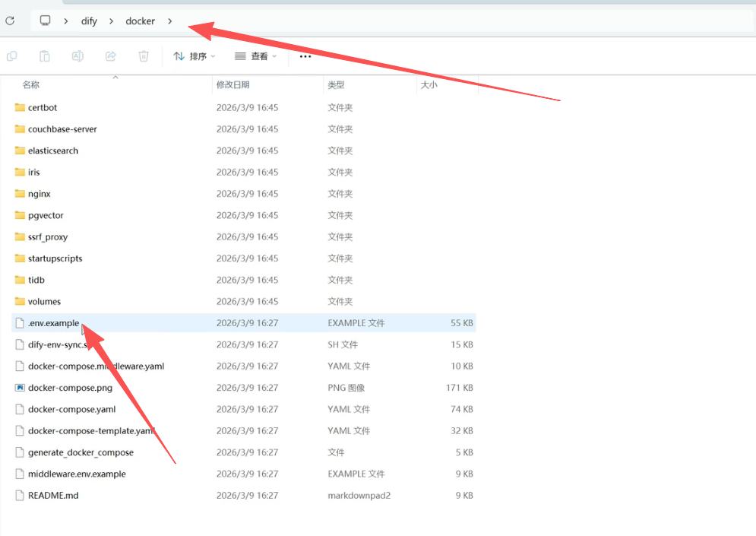The height and width of the screenshot is (536, 756).
Task: Click the docker-compose.yaml file icon
Action: (20, 409)
